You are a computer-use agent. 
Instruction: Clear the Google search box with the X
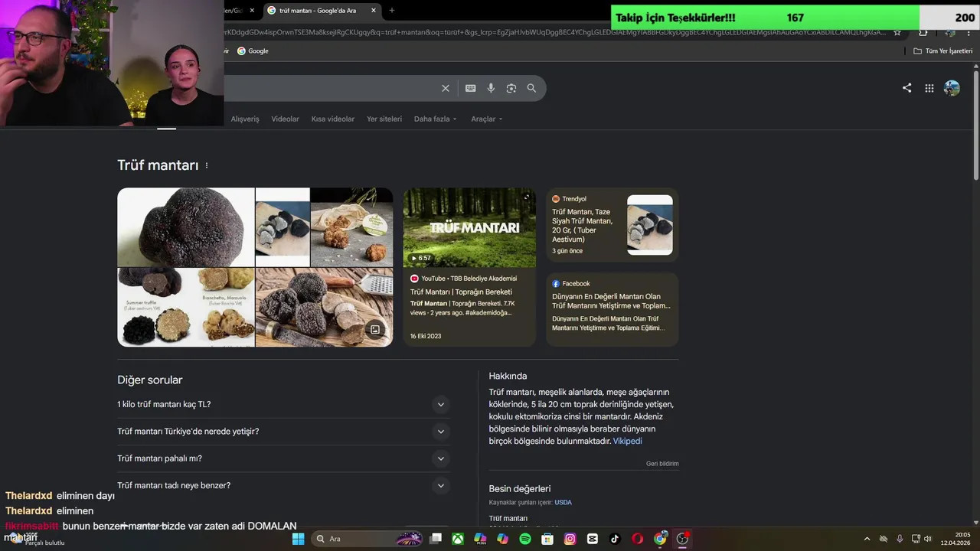(x=446, y=88)
